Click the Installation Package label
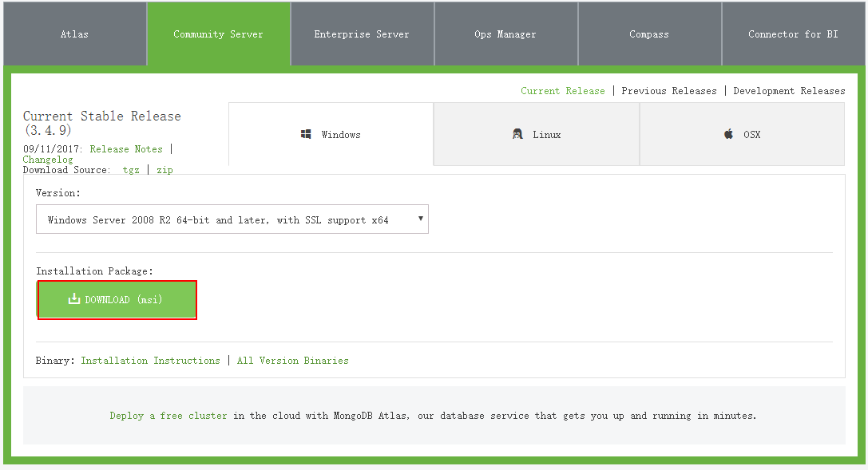The height and width of the screenshot is (470, 868). pos(94,271)
